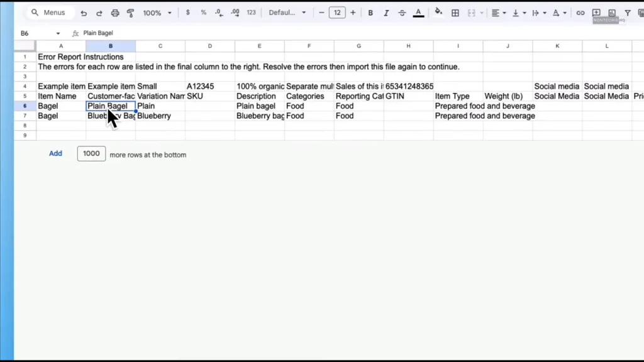The height and width of the screenshot is (362, 644).
Task: Toggle bold formatting
Action: (370, 13)
